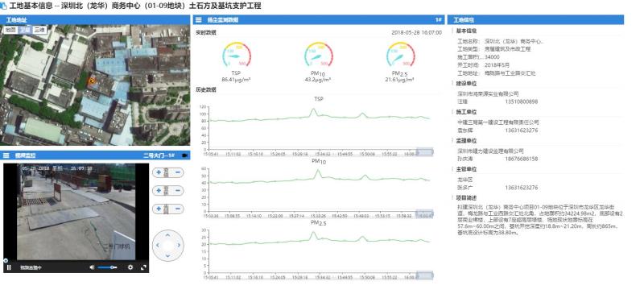This screenshot has width=644, height=298.
Task: Switch the map to 卫星 satellite view
Action: tap(25, 30)
